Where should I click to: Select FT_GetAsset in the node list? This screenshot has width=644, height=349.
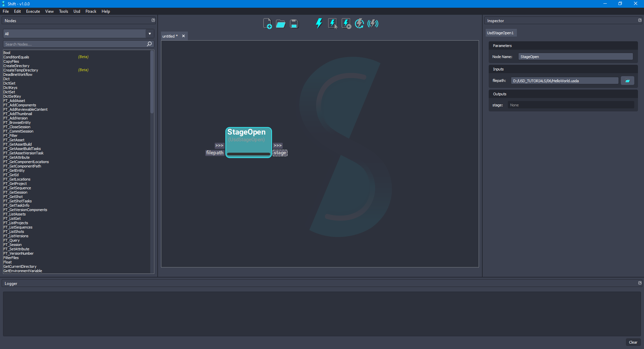click(x=14, y=140)
